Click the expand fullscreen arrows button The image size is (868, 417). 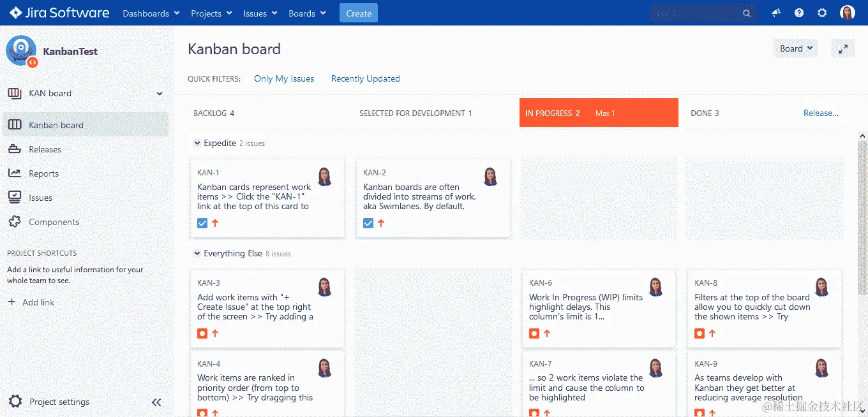click(x=843, y=48)
